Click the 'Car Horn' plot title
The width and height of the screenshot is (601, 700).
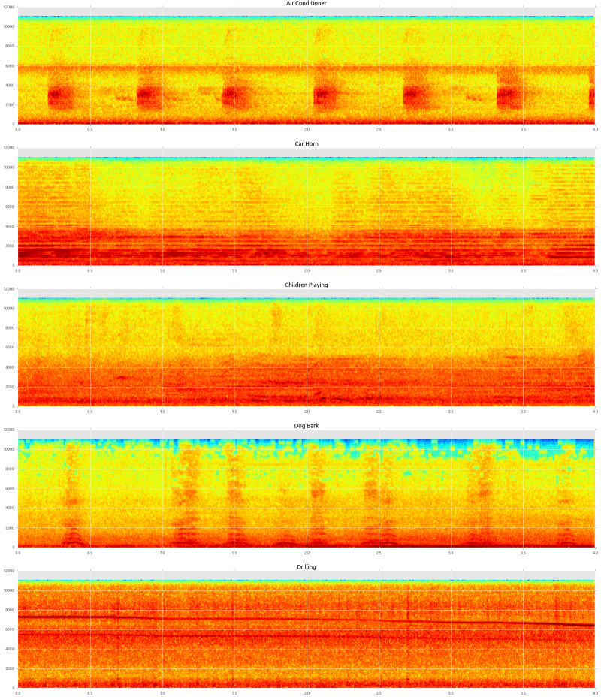click(306, 143)
